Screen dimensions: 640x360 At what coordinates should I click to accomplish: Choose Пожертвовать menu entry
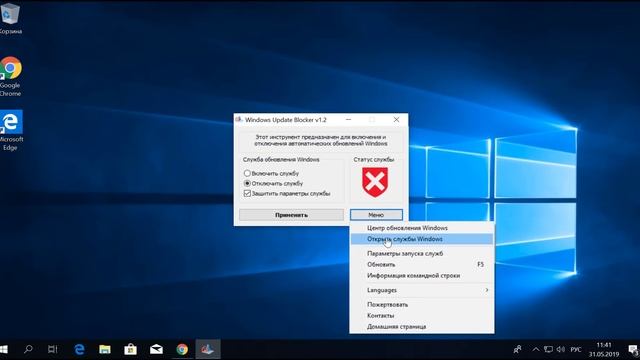pyautogui.click(x=422, y=304)
